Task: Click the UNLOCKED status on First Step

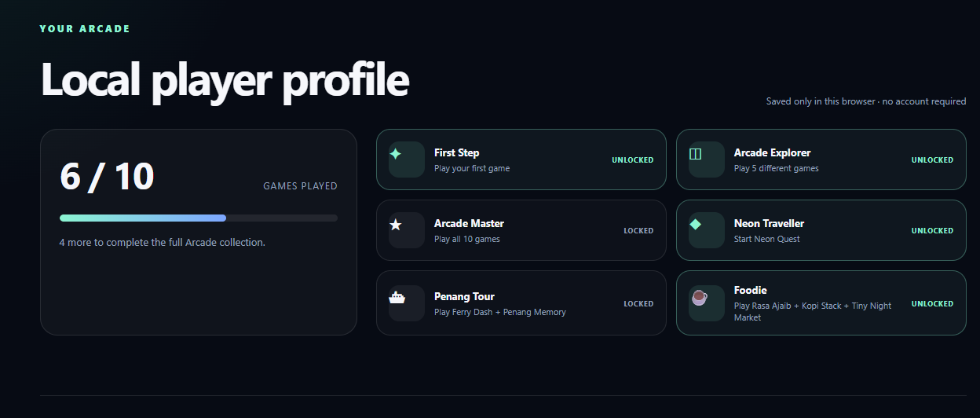Action: 633,159
